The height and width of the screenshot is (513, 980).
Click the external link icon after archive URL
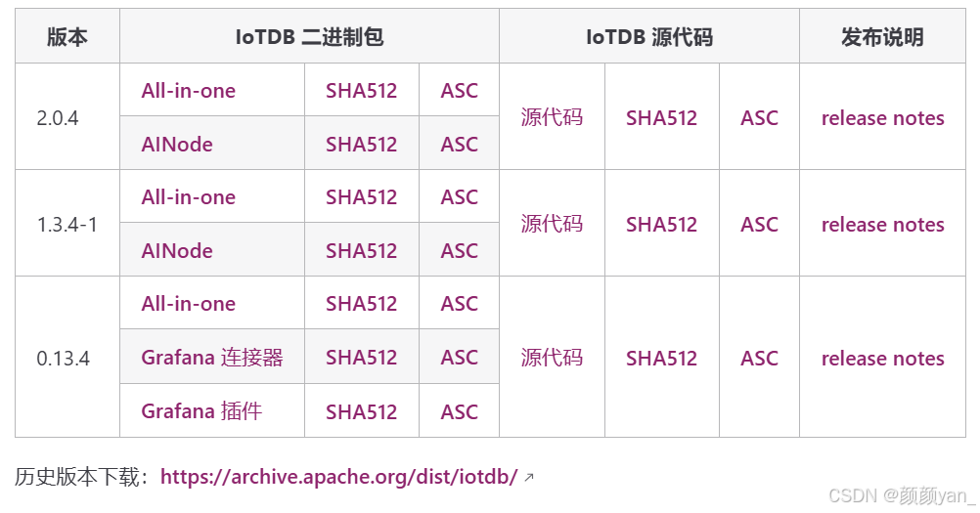coord(529,478)
